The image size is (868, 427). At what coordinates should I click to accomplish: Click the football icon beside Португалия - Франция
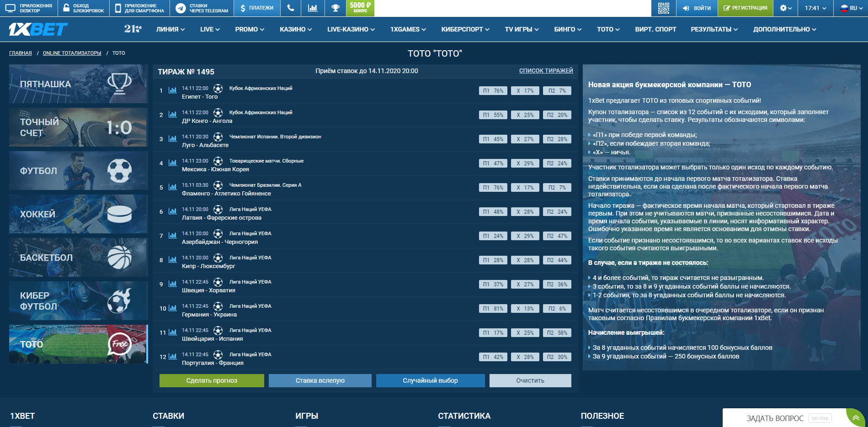tap(218, 355)
